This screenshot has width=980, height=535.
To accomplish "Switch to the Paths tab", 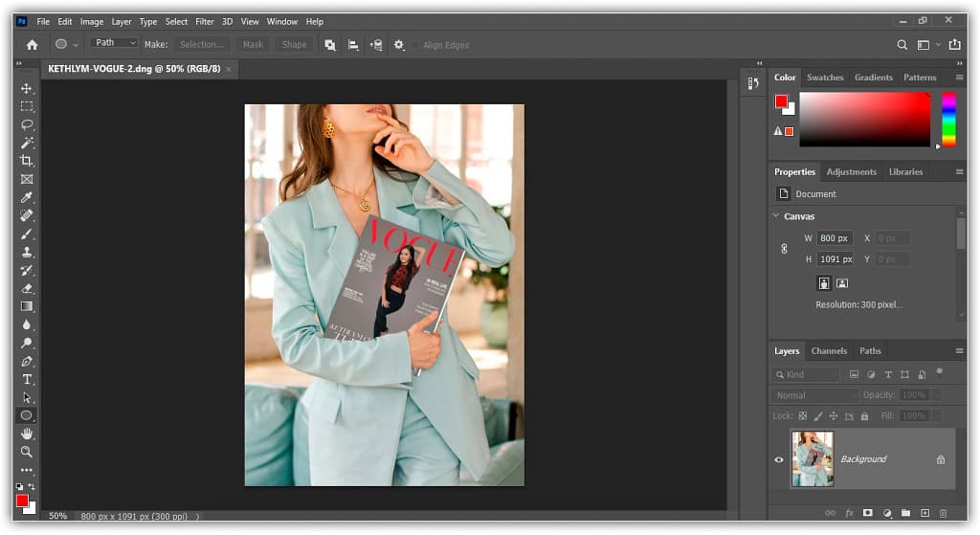I will click(x=870, y=350).
